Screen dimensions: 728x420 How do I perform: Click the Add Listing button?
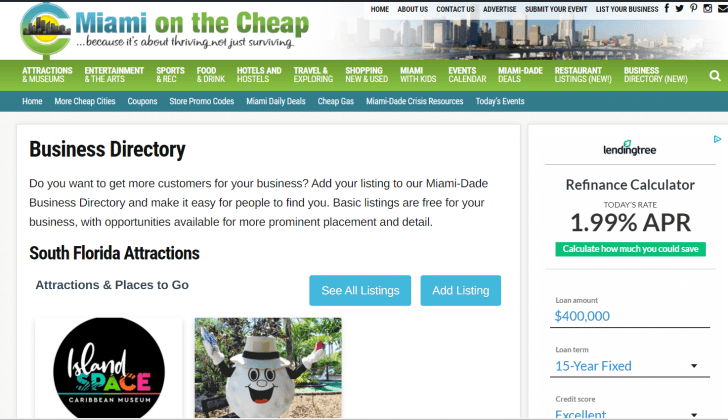click(x=461, y=291)
